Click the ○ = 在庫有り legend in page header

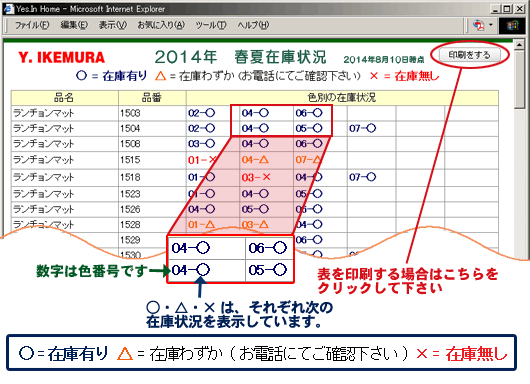coord(112,76)
